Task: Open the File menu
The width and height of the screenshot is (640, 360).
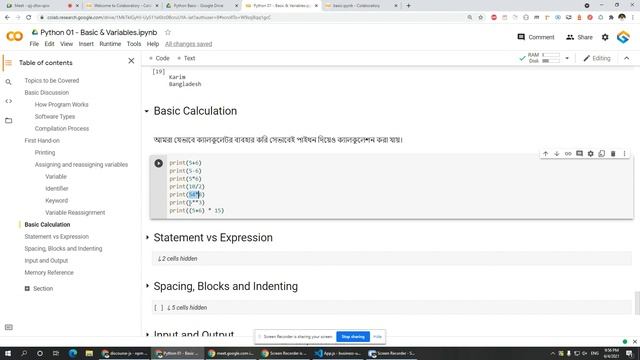Action: coord(34,44)
